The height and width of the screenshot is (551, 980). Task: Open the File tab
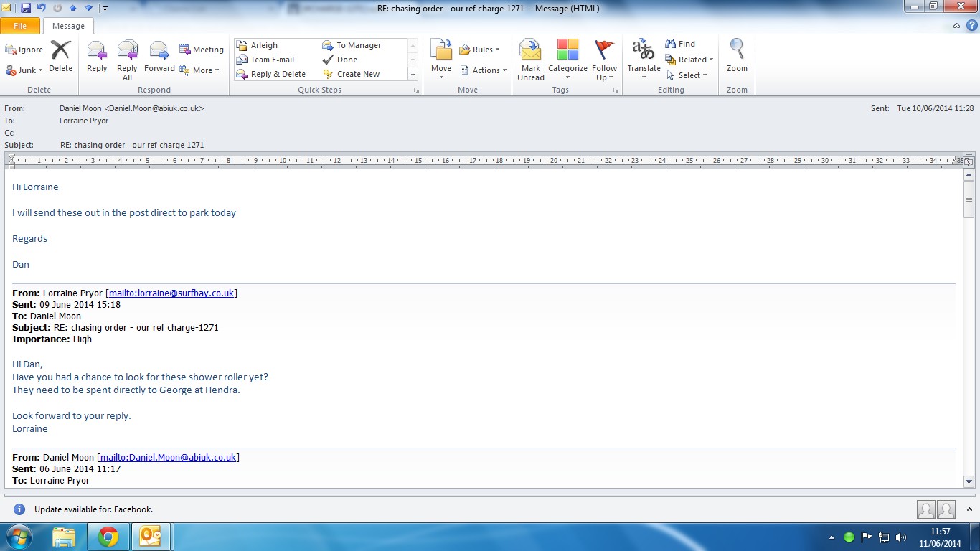pos(21,26)
